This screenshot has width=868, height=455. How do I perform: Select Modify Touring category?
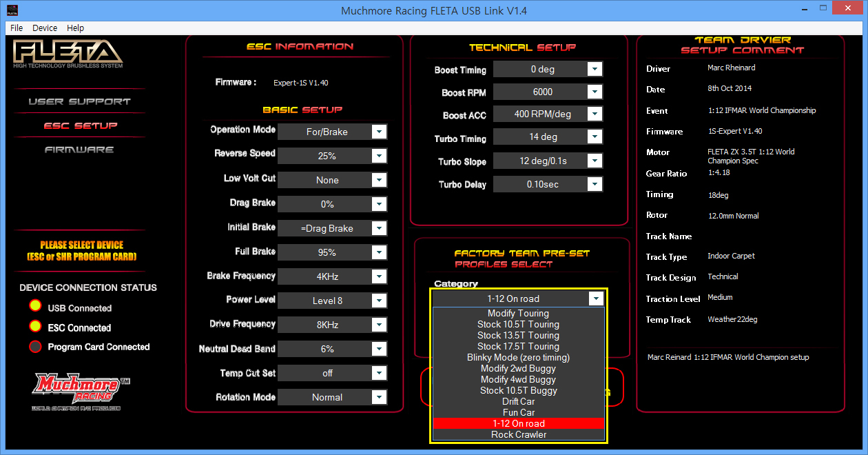(x=519, y=313)
